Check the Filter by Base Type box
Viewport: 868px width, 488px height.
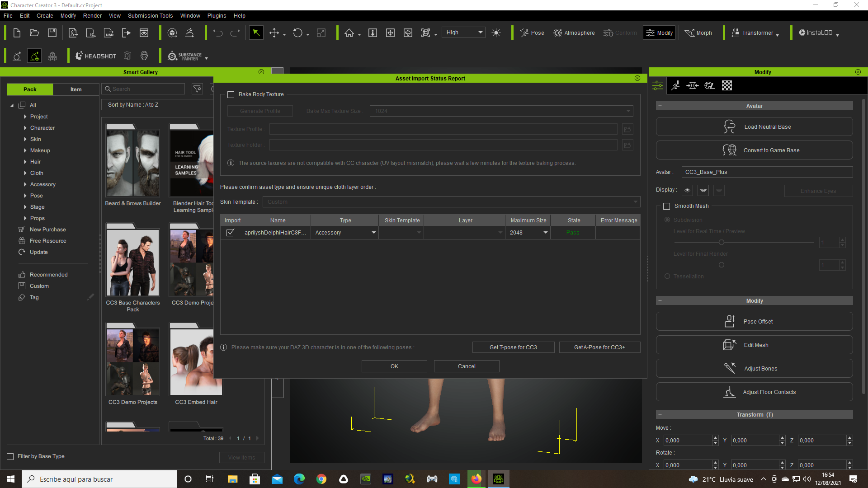click(x=10, y=456)
